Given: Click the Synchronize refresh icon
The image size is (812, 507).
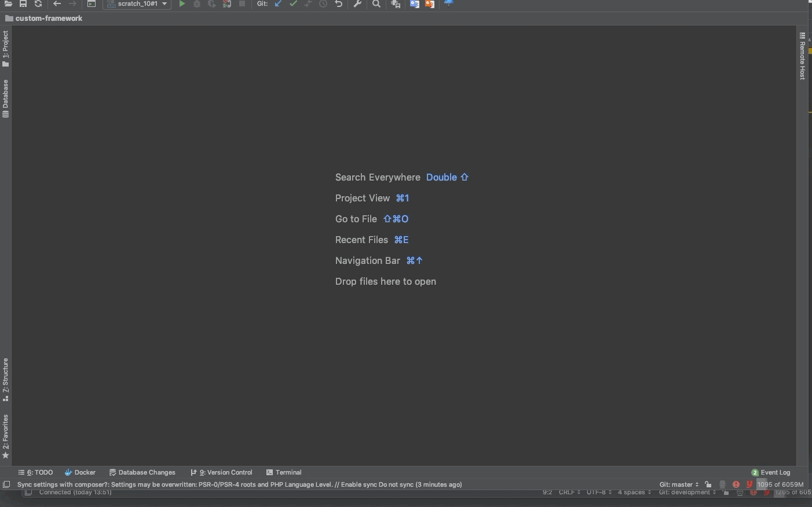Looking at the screenshot, I should point(38,4).
